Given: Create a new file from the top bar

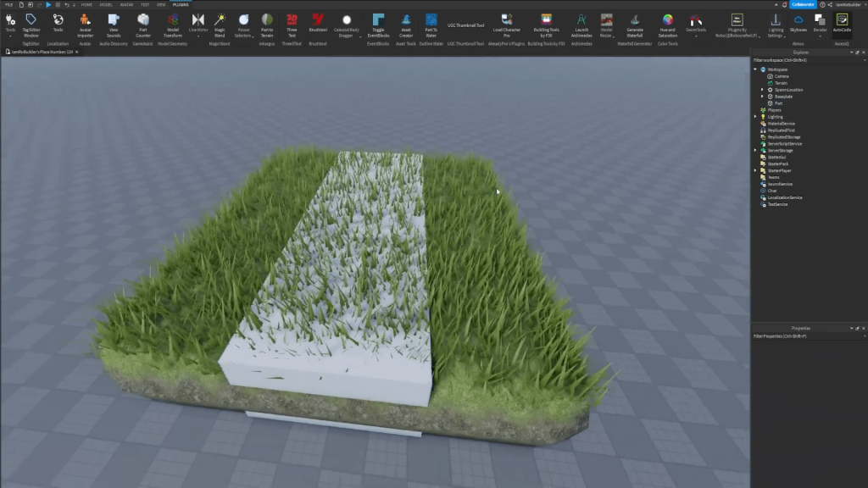Looking at the screenshot, I should click(x=21, y=4).
